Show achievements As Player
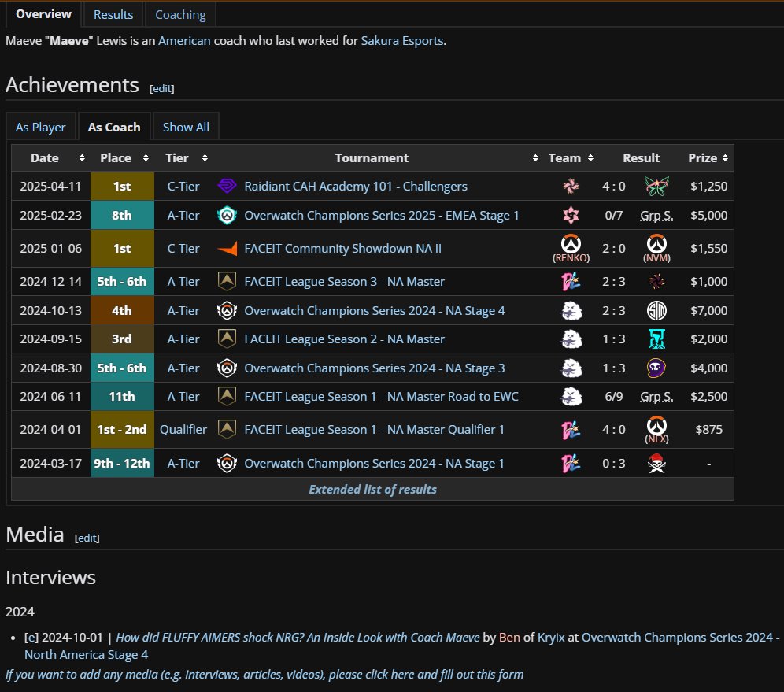 (x=40, y=127)
